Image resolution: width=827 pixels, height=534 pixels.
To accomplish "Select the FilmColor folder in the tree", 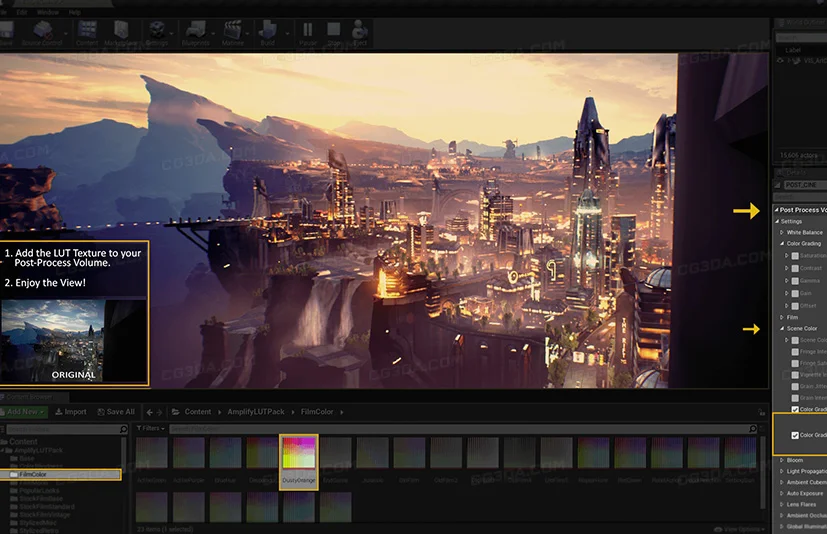I will tap(61, 474).
